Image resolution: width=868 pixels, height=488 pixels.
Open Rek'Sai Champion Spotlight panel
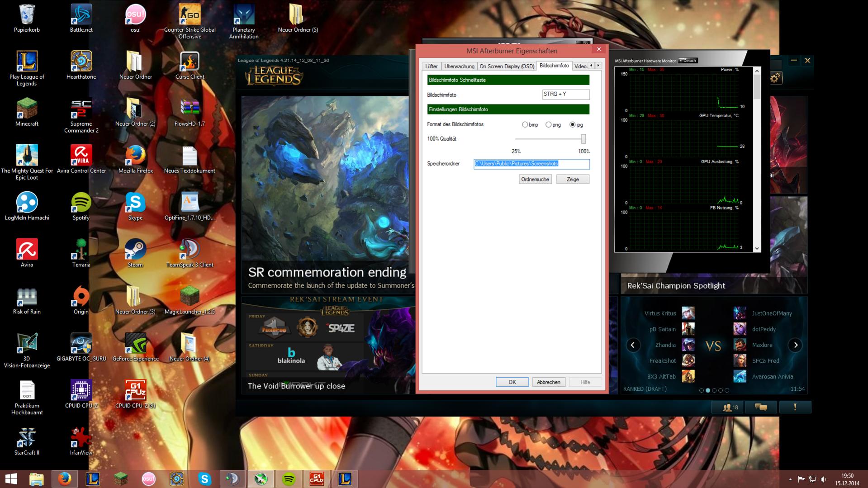[714, 285]
